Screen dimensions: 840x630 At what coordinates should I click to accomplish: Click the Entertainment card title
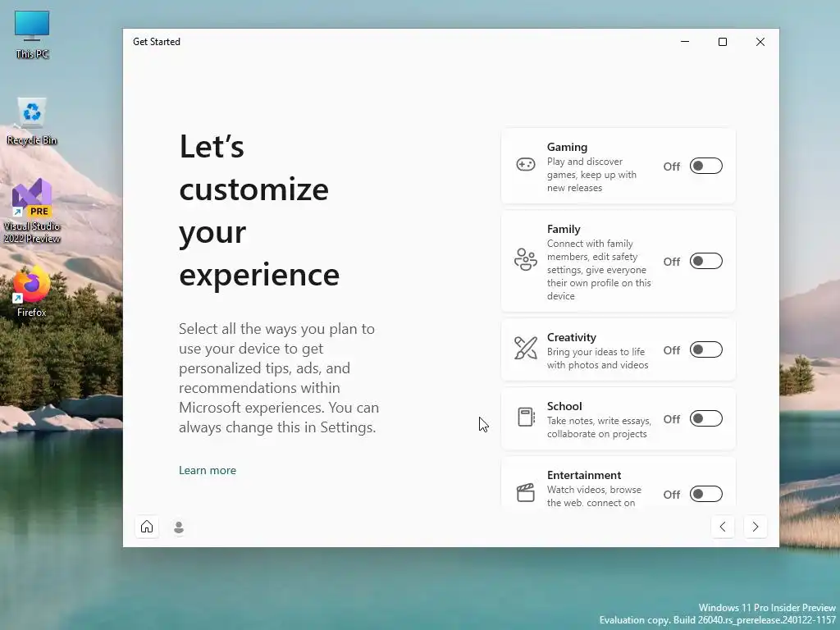[x=584, y=475]
